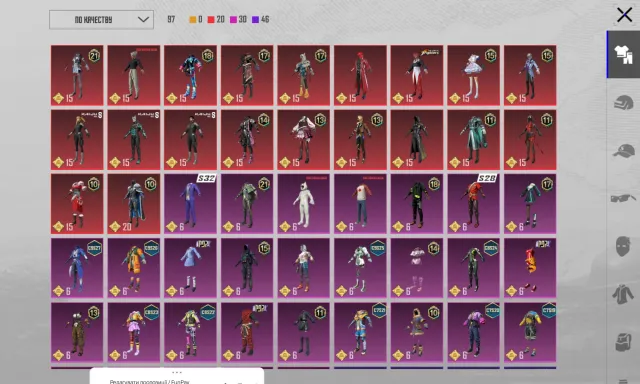Image resolution: width=640 pixels, height=384 pixels.
Task: Select blue-yellow outfit card labeled C7S21
Action: [360, 333]
